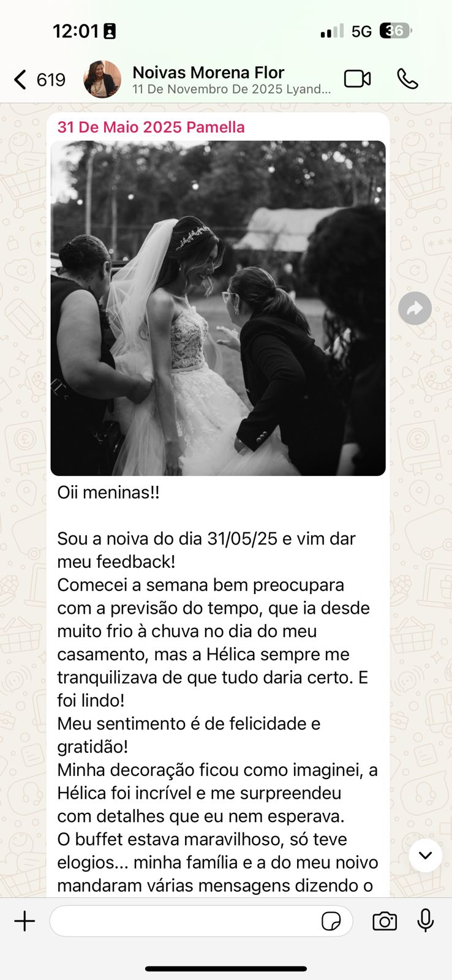Go back using the chevron beside 619

(x=20, y=80)
